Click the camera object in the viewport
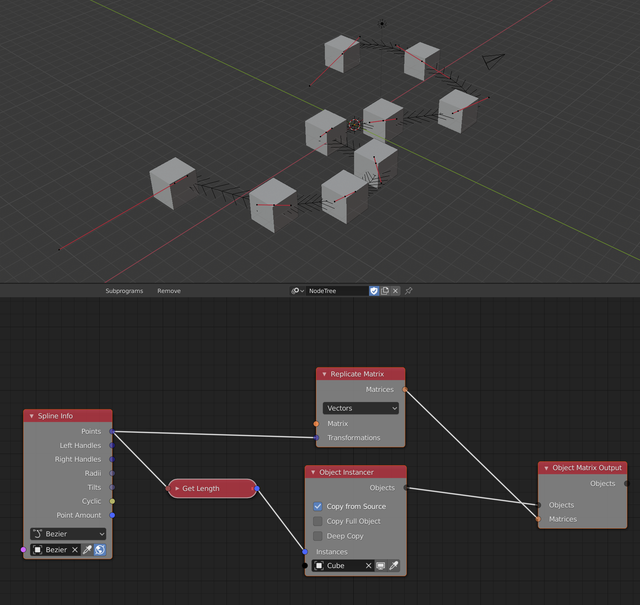Image resolution: width=640 pixels, height=605 pixels. tap(493, 61)
